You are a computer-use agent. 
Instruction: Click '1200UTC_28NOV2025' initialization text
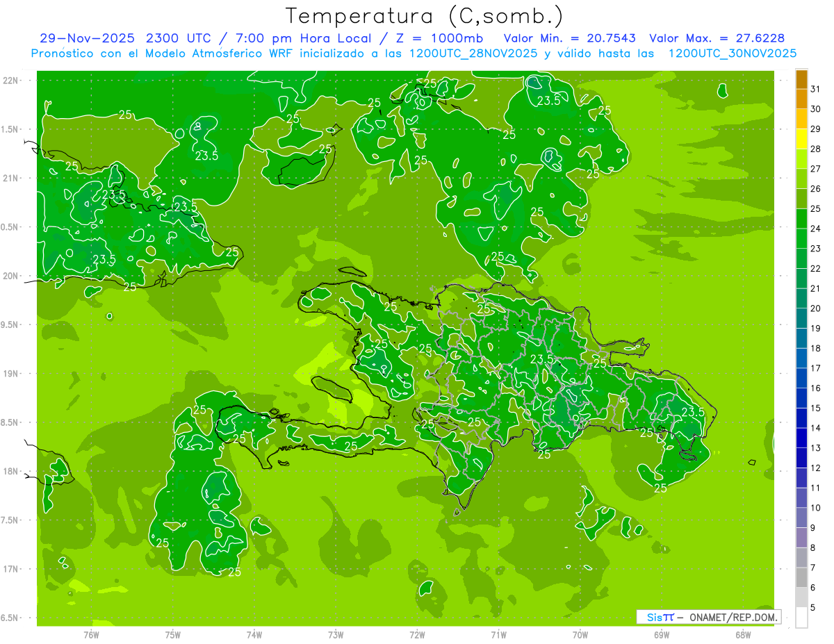click(x=473, y=53)
